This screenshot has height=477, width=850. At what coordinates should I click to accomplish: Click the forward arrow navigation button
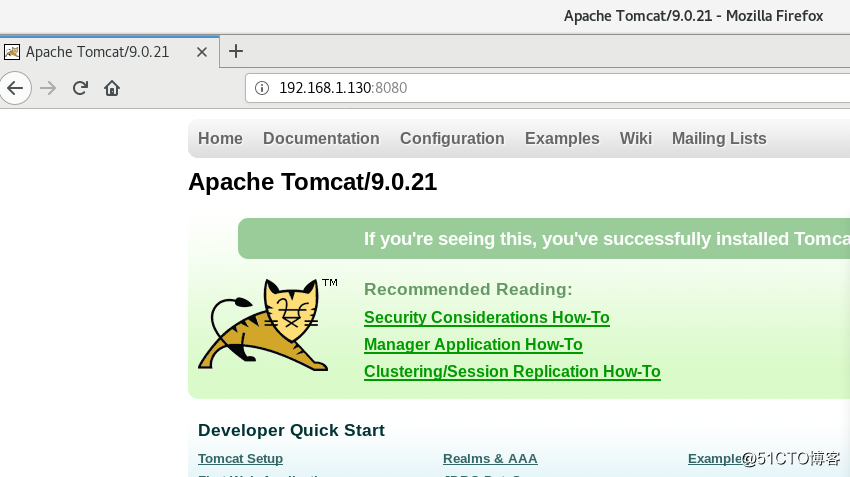(x=48, y=88)
